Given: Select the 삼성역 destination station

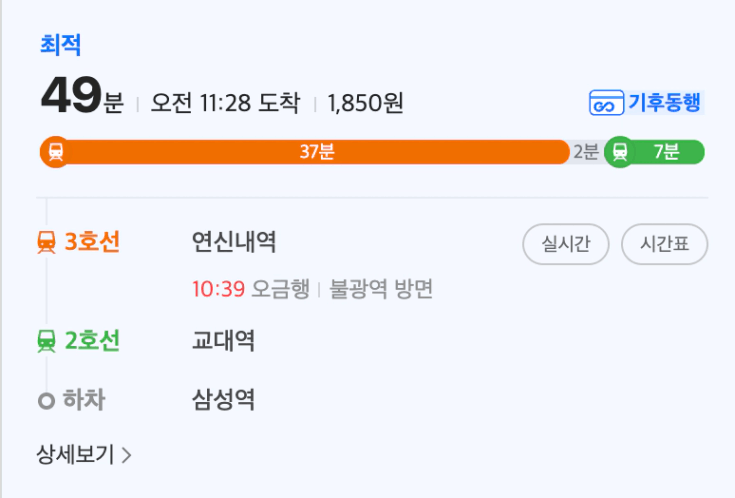Looking at the screenshot, I should coord(223,401).
